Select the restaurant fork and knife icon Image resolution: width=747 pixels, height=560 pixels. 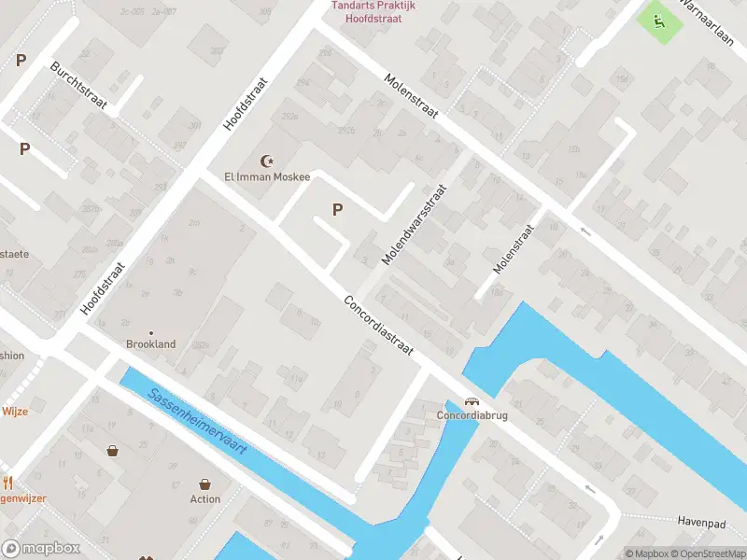click(x=7, y=483)
